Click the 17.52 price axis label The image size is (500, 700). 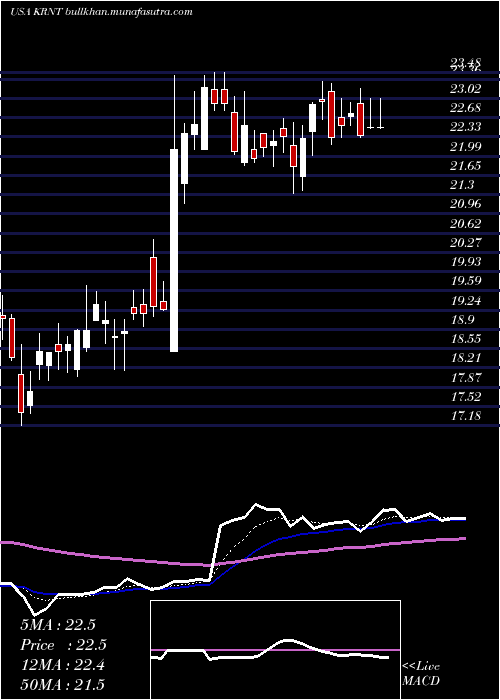coord(465,397)
